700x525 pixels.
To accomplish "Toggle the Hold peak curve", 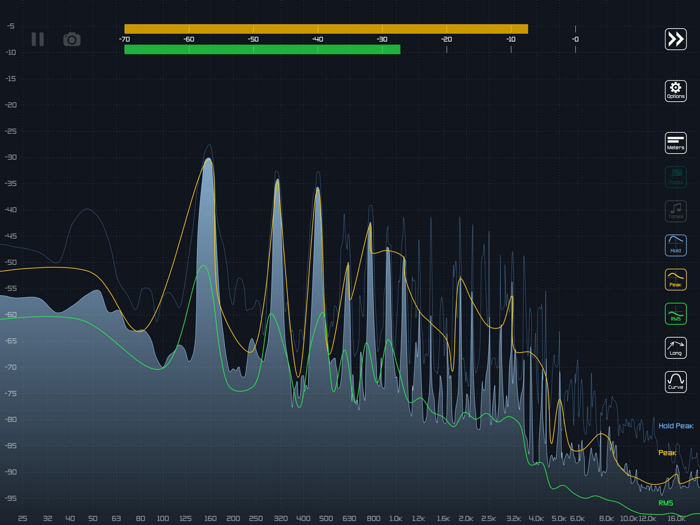I will (x=676, y=246).
